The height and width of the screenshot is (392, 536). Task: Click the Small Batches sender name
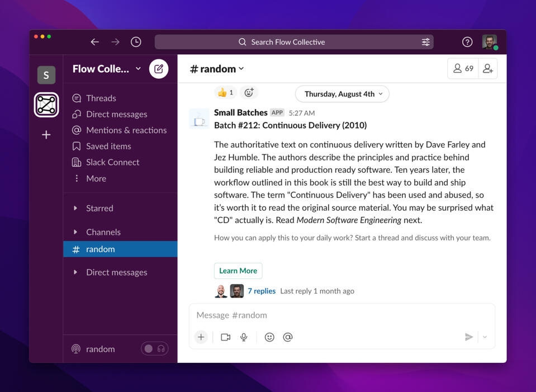click(241, 112)
